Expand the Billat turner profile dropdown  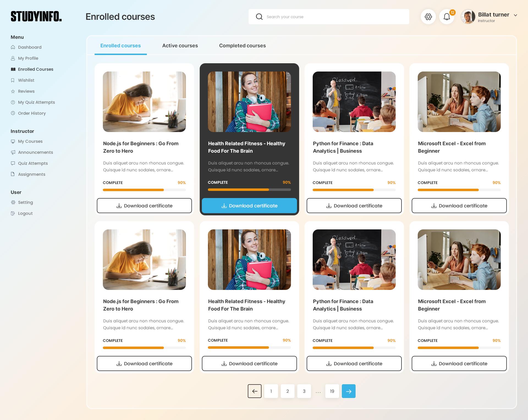click(515, 15)
